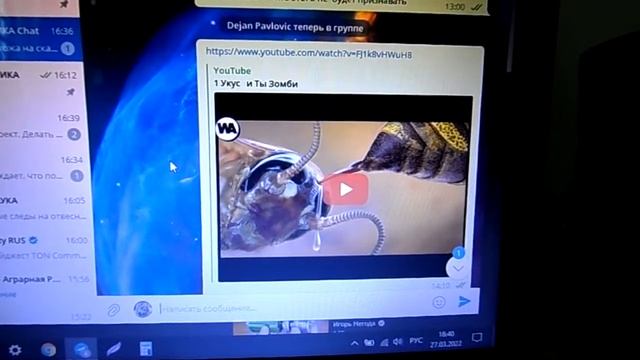The image size is (640, 360).
Task: Open the network icon in the tray
Action: pyautogui.click(x=384, y=342)
